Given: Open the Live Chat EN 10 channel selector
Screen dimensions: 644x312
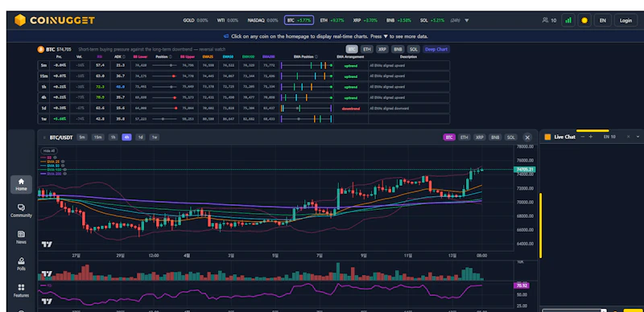Looking at the screenshot, I should (x=609, y=137).
